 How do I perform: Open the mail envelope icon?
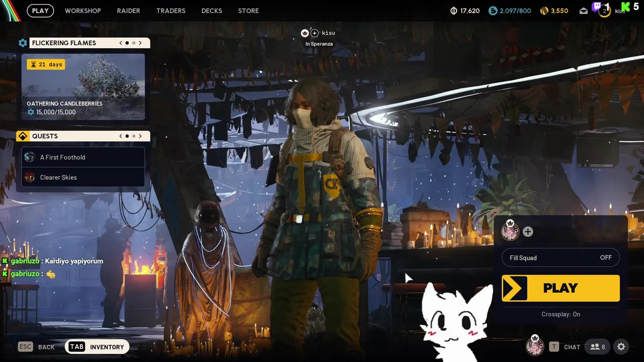point(584,11)
